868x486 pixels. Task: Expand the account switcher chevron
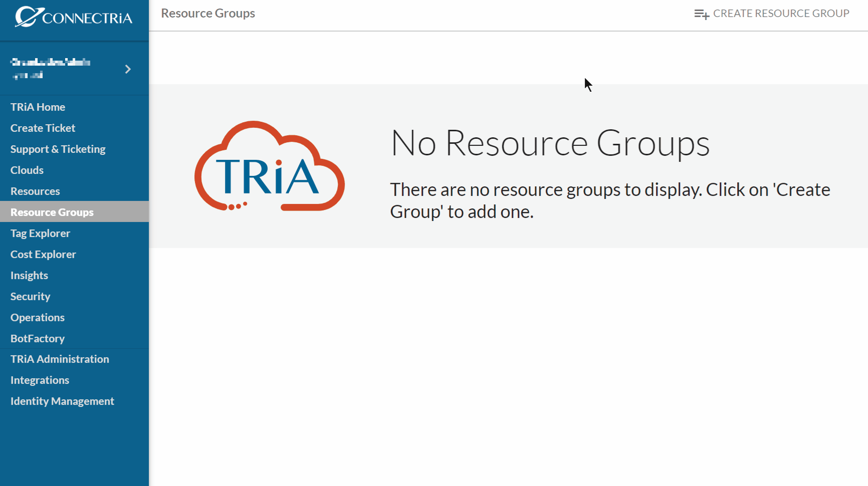(128, 69)
